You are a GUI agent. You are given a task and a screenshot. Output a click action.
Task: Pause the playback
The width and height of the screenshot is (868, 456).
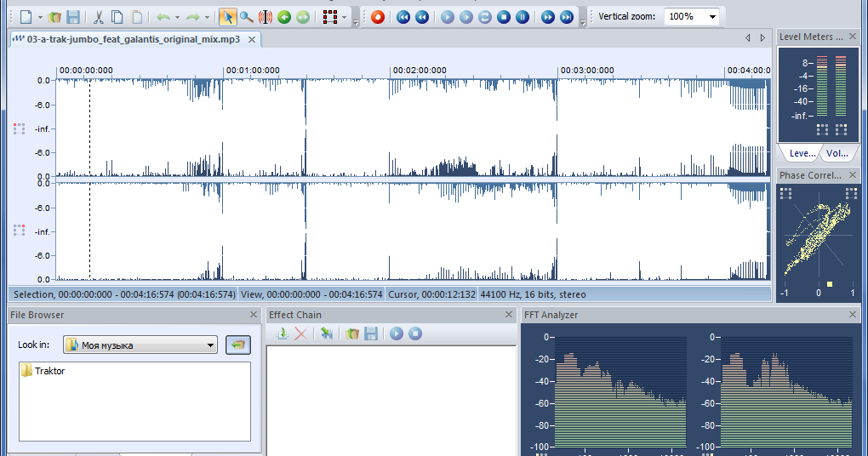click(523, 17)
